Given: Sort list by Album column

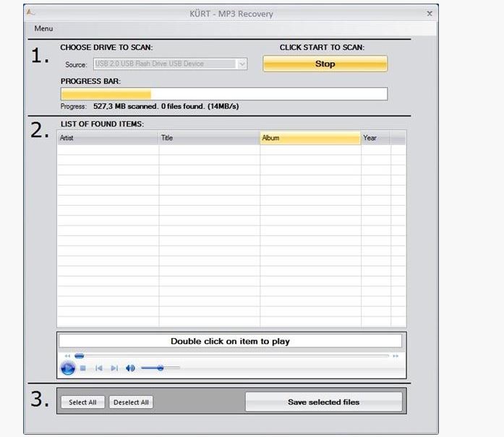Looking at the screenshot, I should (309, 138).
